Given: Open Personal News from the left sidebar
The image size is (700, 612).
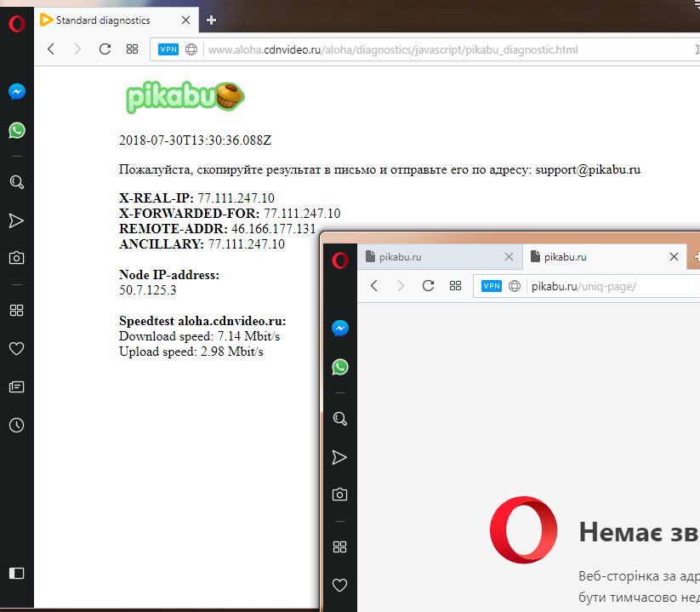Looking at the screenshot, I should (x=16, y=387).
